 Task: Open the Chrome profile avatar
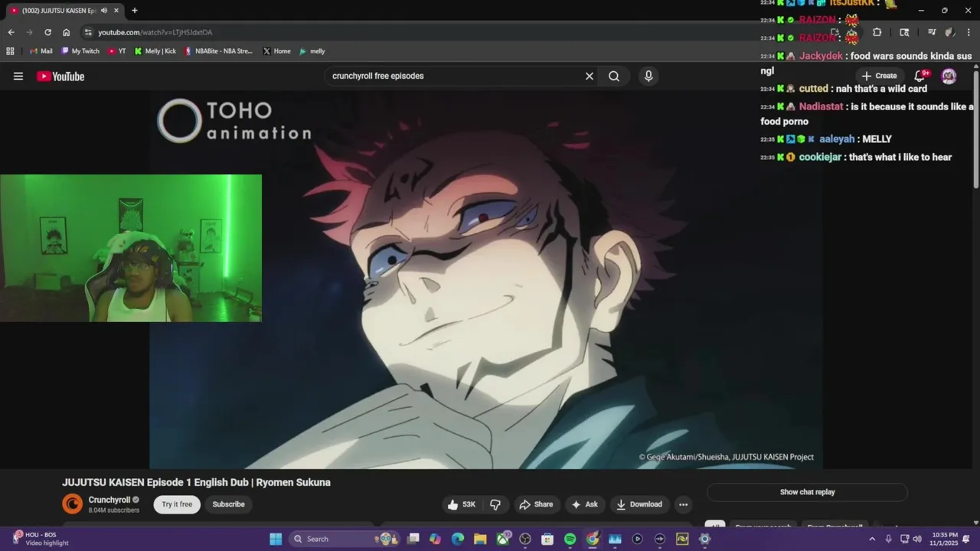[x=950, y=32]
